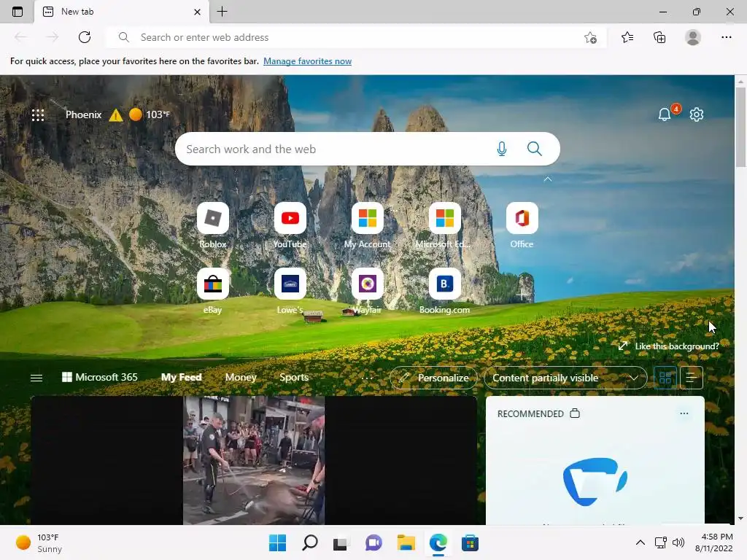Open Teams Chat on taskbar
This screenshot has width=747, height=560.
pos(373,542)
